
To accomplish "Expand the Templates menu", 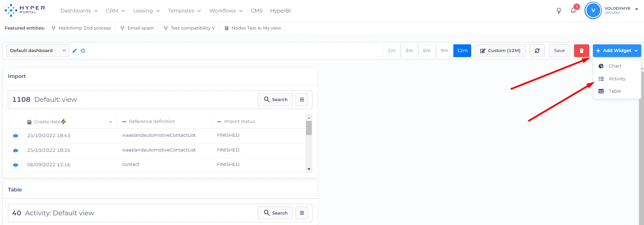I will tap(184, 11).
